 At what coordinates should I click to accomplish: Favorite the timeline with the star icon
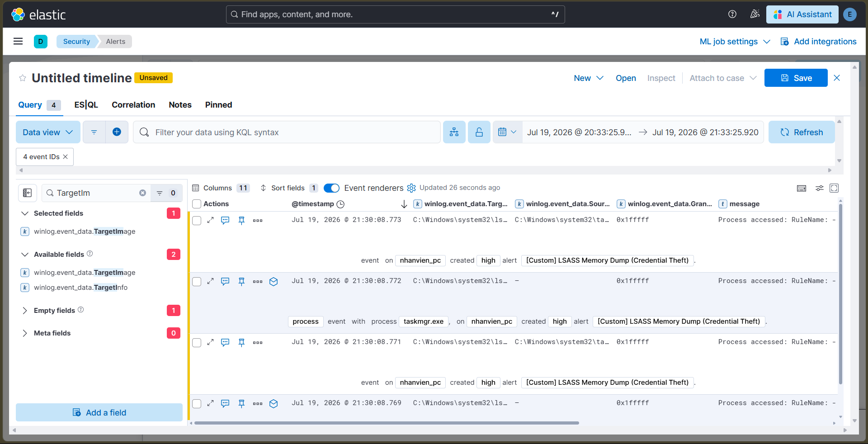[22, 78]
